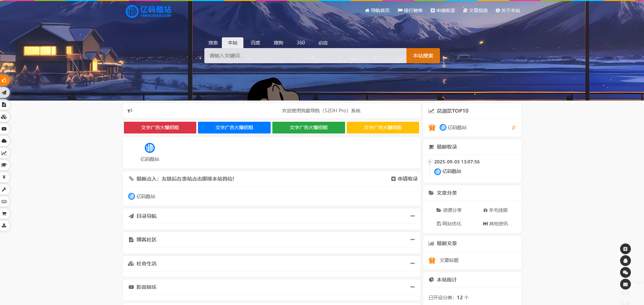This screenshot has width=644, height=305.
Task: Click the download icon at sidebar bottom
Action: tap(4, 226)
